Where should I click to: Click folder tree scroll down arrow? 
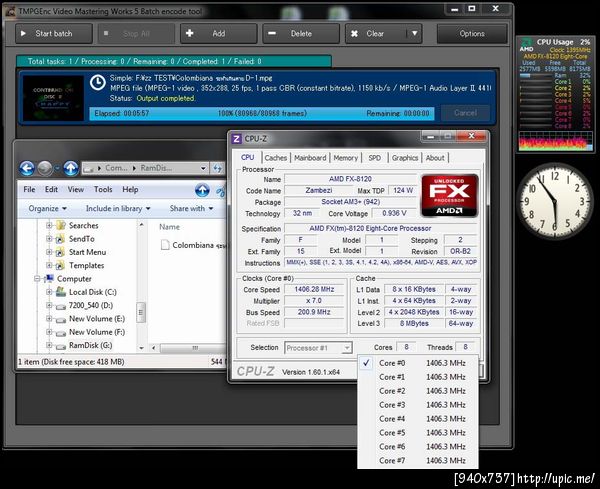pyautogui.click(x=141, y=348)
